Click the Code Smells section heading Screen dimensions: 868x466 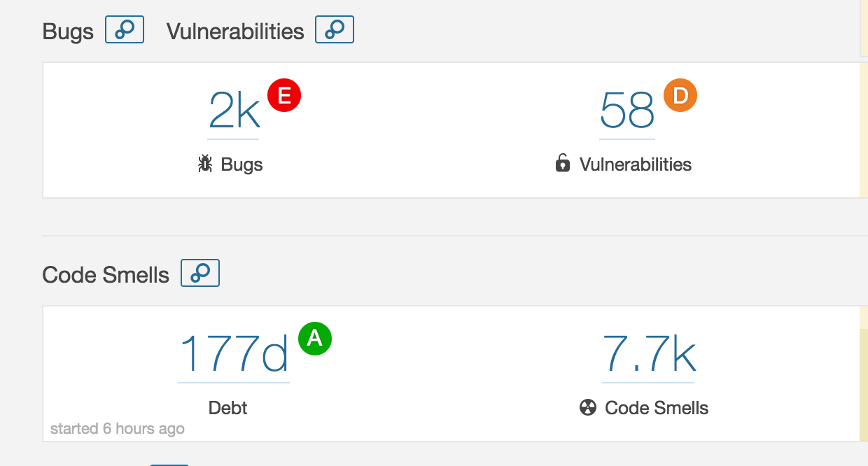106,275
